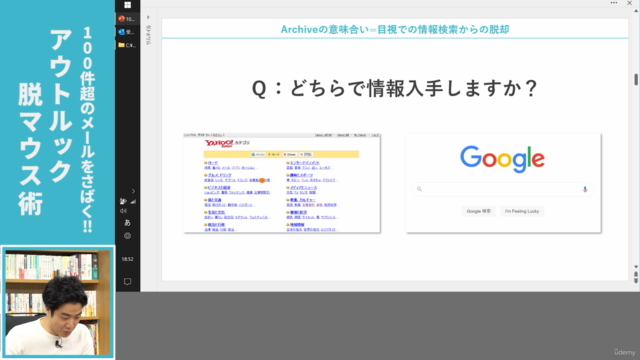Go to next slide double-arrow button
The width and height of the screenshot is (640, 360).
[x=636, y=281]
